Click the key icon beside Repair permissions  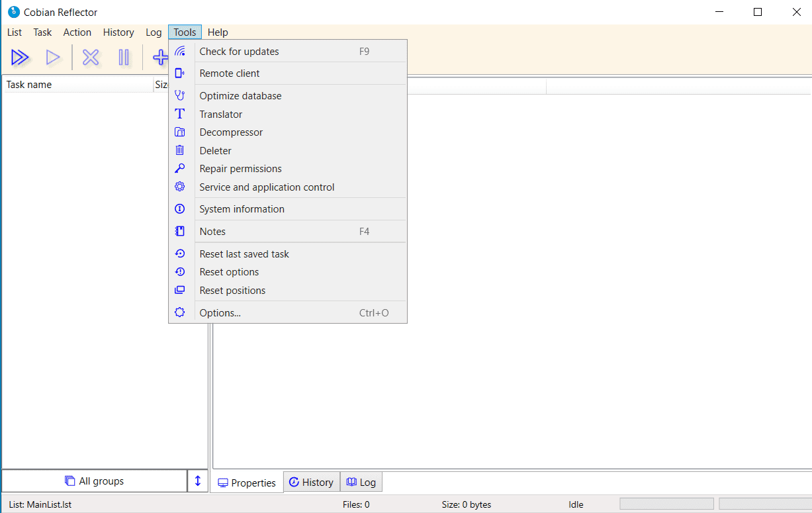(179, 169)
